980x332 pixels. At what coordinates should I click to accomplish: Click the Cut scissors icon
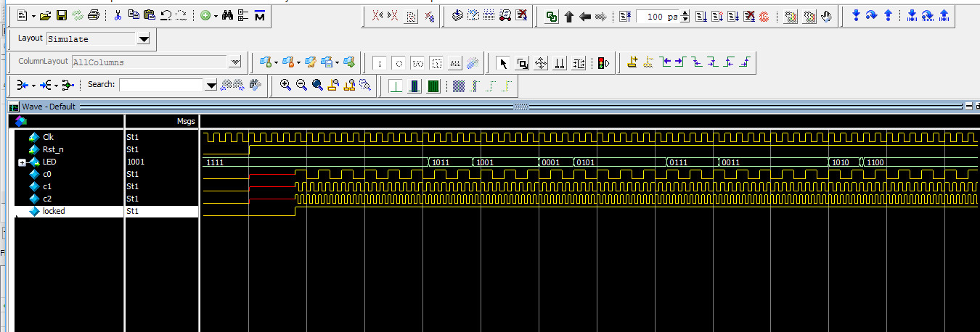118,15
